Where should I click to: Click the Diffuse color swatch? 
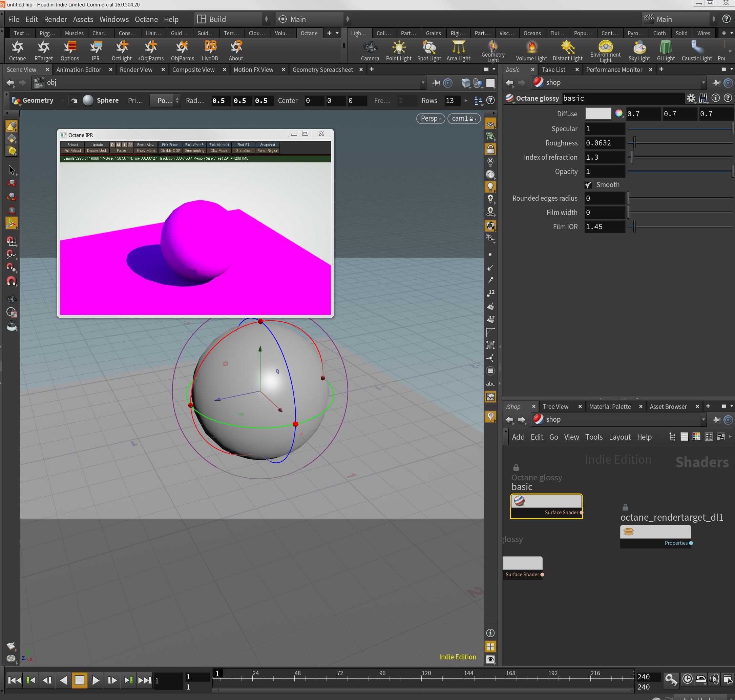(x=598, y=114)
